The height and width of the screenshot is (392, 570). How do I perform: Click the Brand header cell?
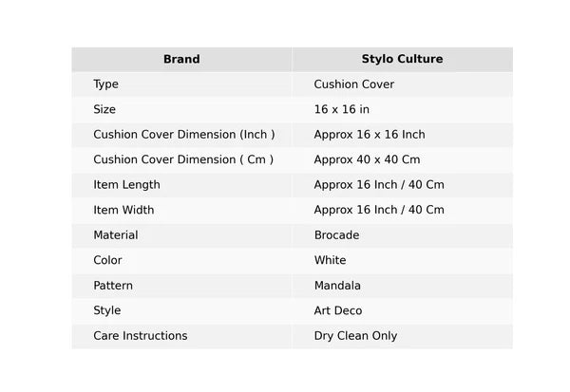(x=181, y=59)
